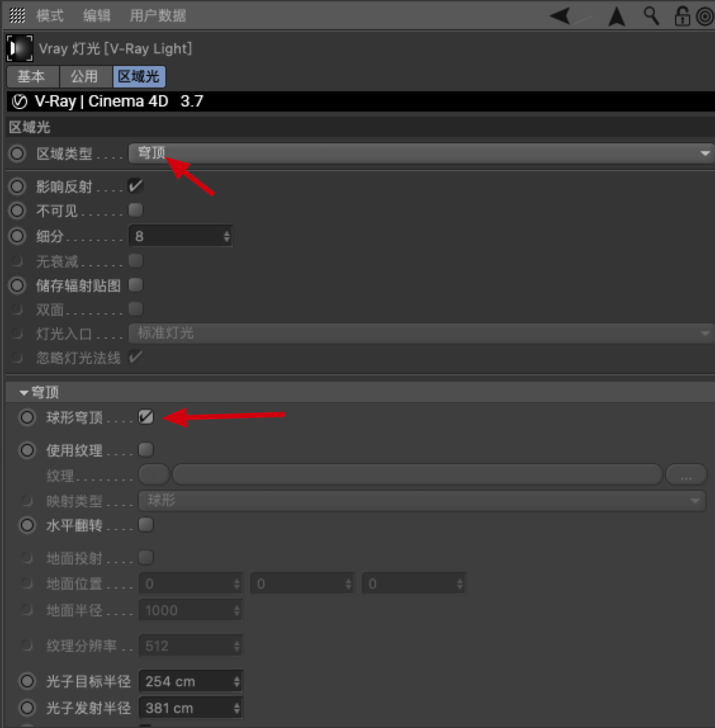
Task: Click keyframe circle beside 储存辐射贴图
Action: 17,285
